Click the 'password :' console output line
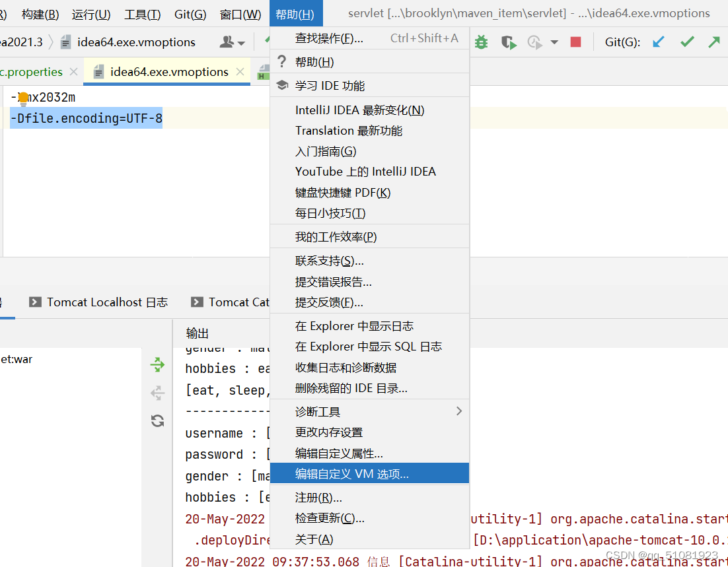The width and height of the screenshot is (728, 567). 227,454
